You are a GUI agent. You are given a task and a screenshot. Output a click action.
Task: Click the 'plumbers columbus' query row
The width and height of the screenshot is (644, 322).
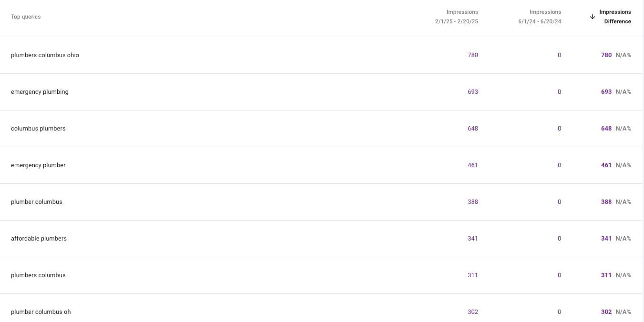click(x=38, y=275)
